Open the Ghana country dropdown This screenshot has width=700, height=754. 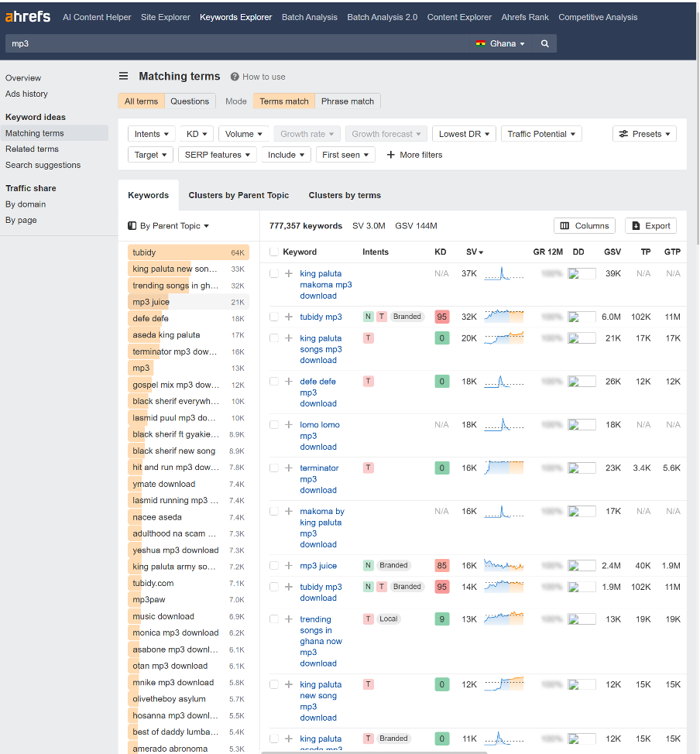click(501, 44)
